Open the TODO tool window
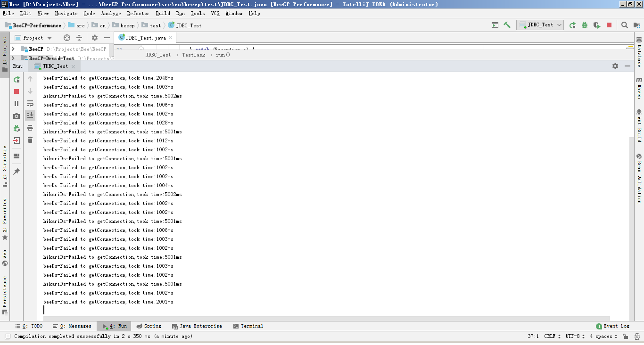The image size is (644, 345). (29, 326)
